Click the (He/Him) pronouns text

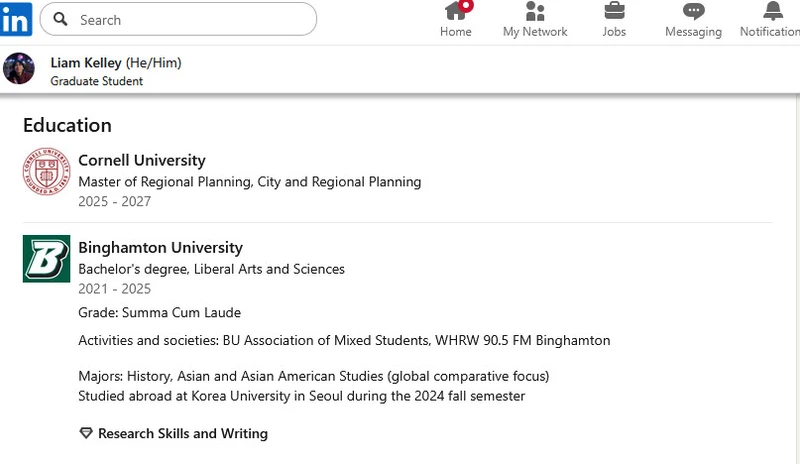[x=154, y=63]
